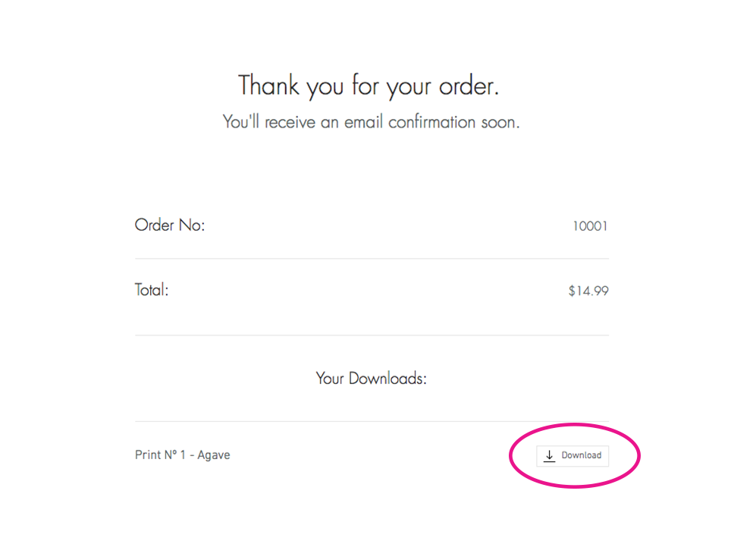Select the "Print N° 1 - Agave" item

coord(182,455)
